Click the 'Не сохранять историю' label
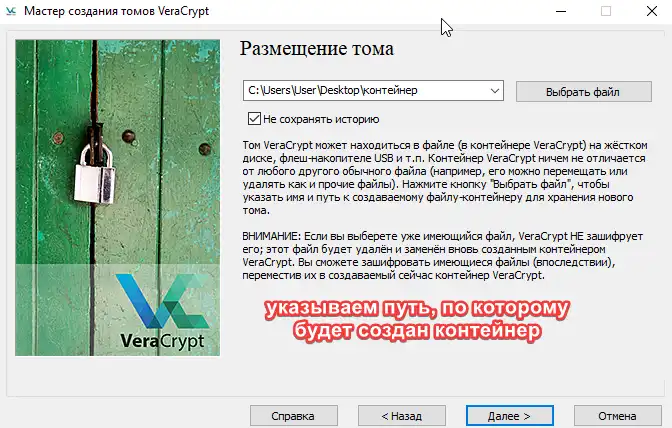672x428 pixels. pos(321,119)
